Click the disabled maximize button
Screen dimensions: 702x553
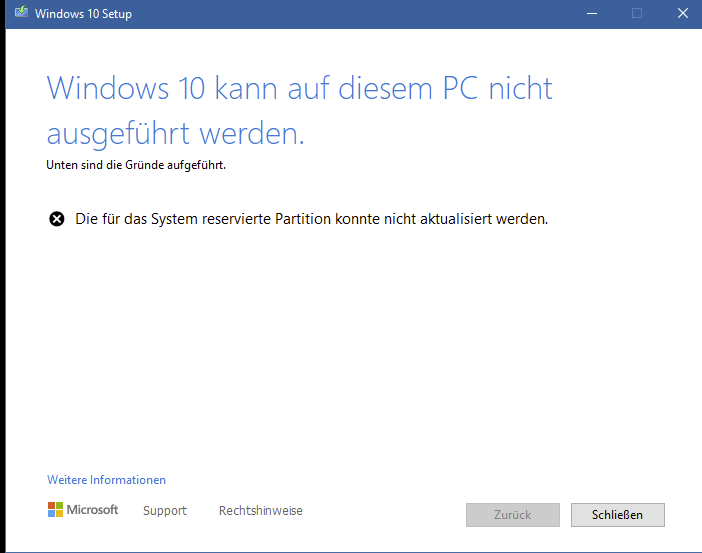coord(637,13)
